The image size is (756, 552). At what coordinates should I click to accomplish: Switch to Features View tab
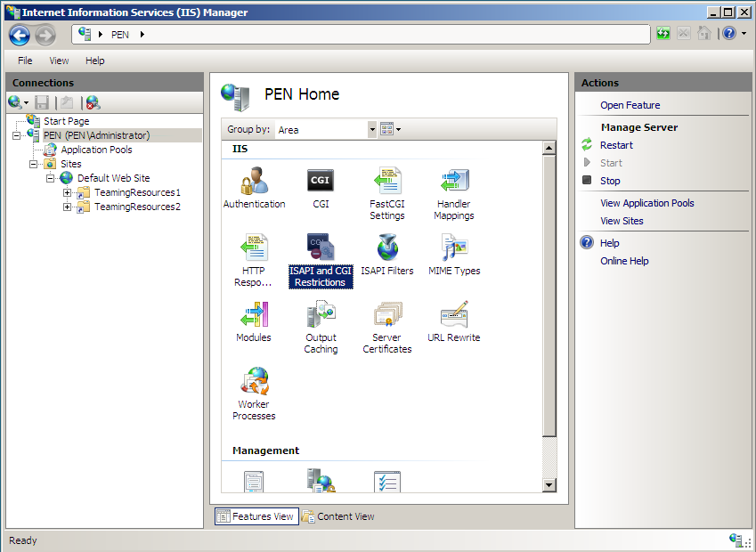[256, 516]
